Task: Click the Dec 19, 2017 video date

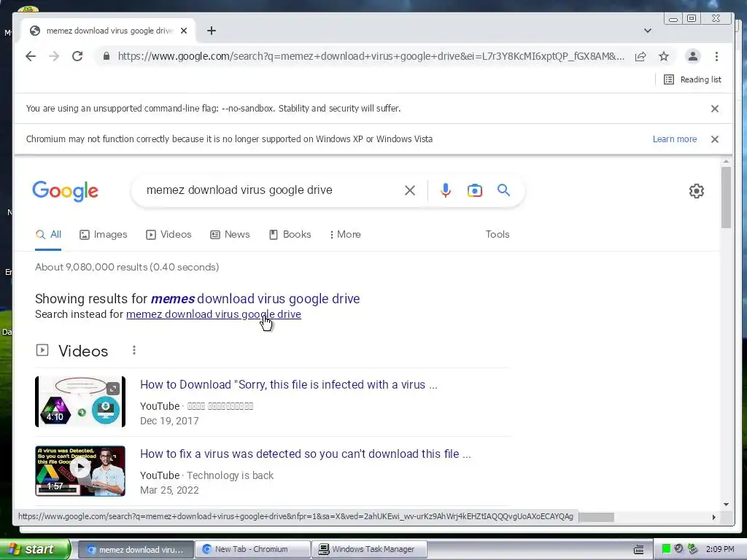Action: [x=169, y=421]
